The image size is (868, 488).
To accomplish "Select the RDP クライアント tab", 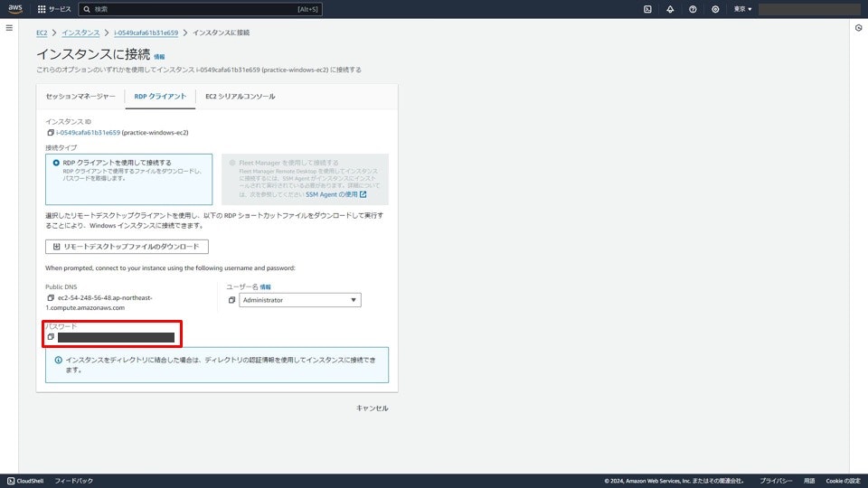I will pos(160,97).
